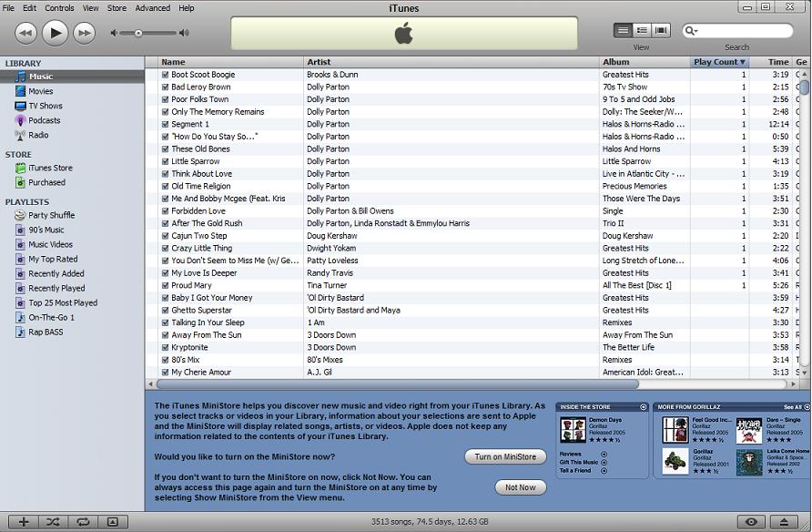Click the Not Now button
Viewport: 812px width, 532px height.
click(x=521, y=487)
